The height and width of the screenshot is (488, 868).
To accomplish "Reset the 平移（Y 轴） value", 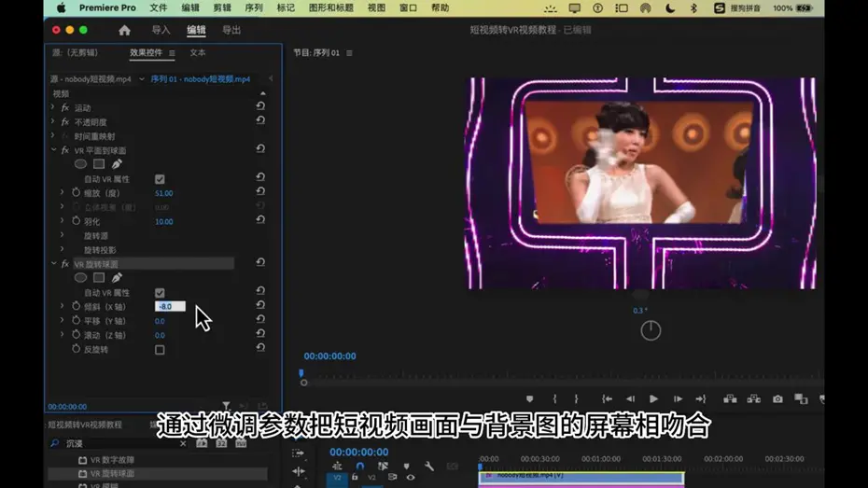I will tap(260, 319).
